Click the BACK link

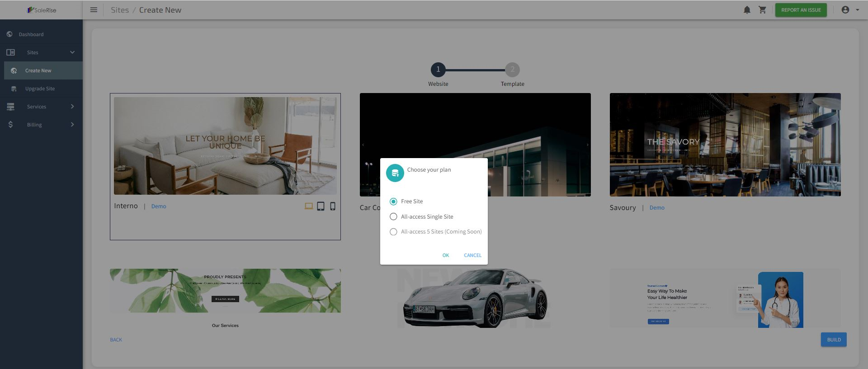tap(116, 340)
